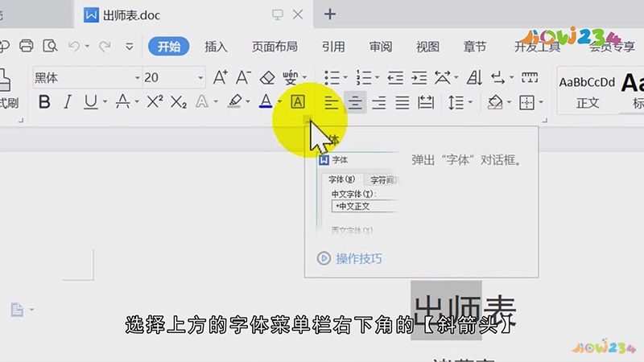Expand highlight color dropdown arrow
Viewport: 644px width, 362px height.
[x=248, y=102]
